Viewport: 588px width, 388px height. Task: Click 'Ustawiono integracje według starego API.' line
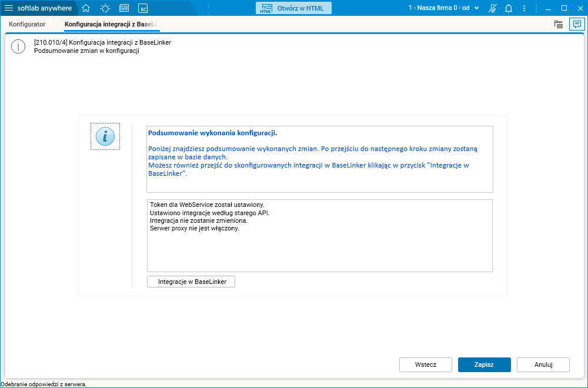coord(210,213)
